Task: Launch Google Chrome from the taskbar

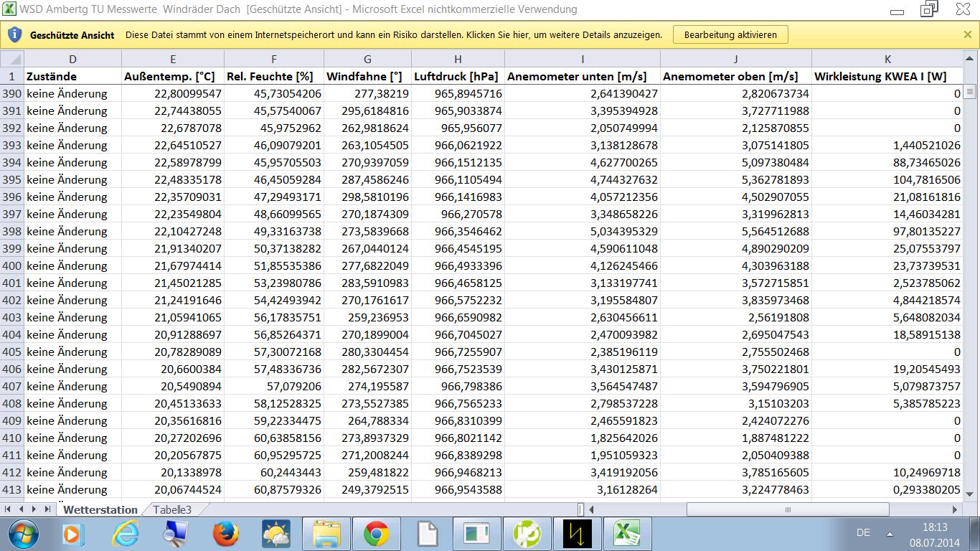Action: coord(376,534)
